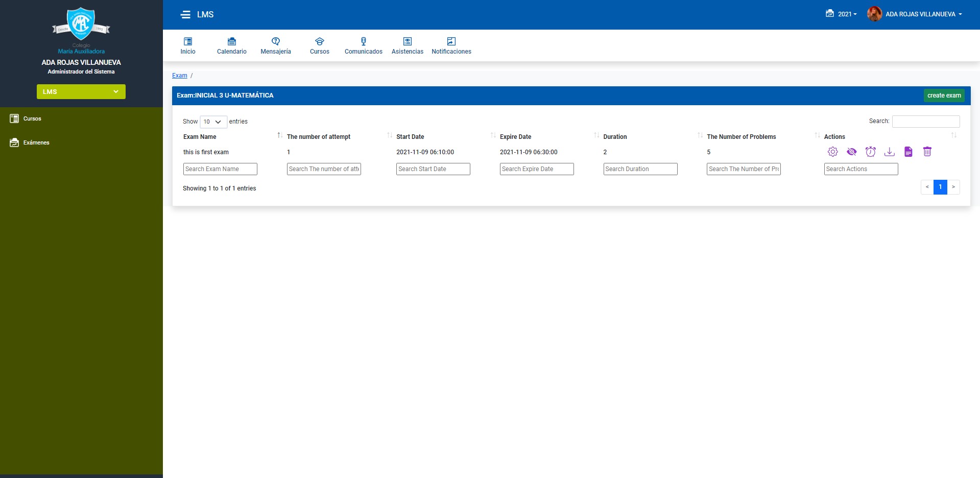
Task: Sort by Duration column
Action: click(653, 136)
